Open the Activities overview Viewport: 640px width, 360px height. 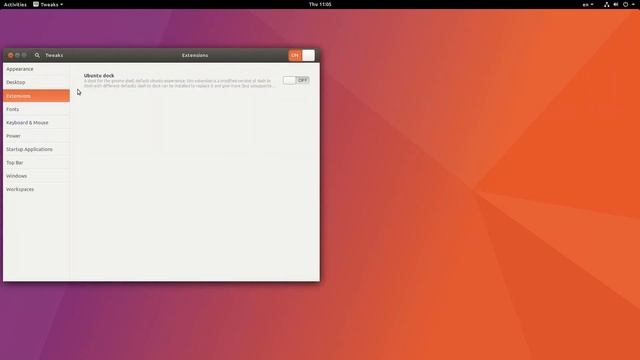(x=15, y=4)
